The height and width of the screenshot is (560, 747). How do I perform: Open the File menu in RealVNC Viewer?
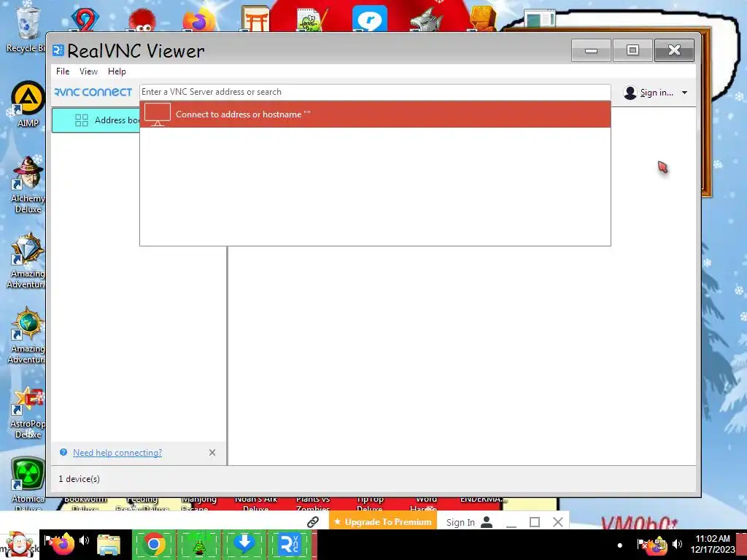[63, 71]
